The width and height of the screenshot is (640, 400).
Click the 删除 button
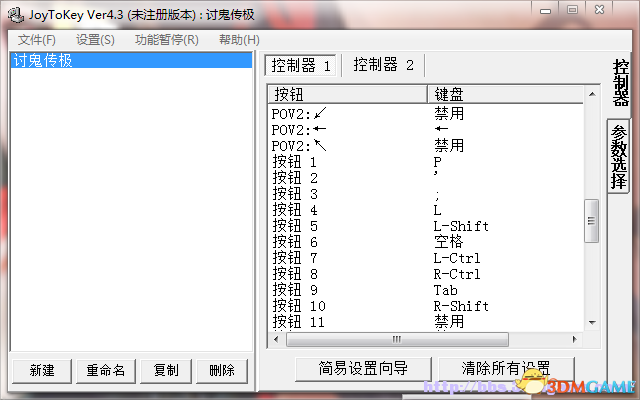(222, 371)
